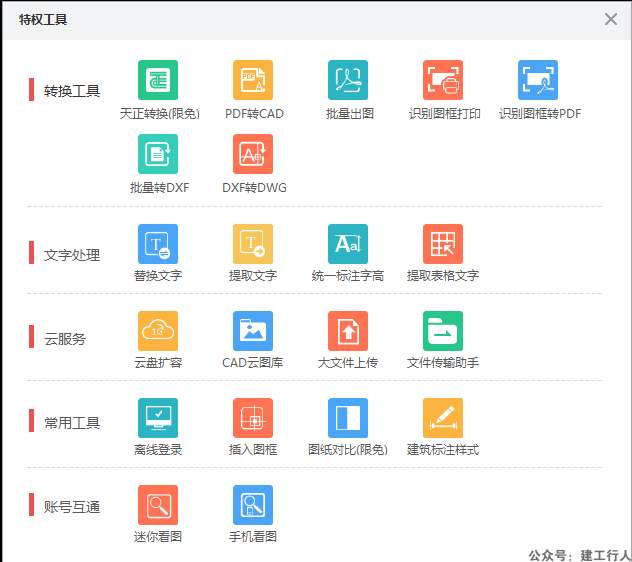This screenshot has width=632, height=562.
Task: Open the 天正转换(限免) tool icon
Action: tap(158, 80)
